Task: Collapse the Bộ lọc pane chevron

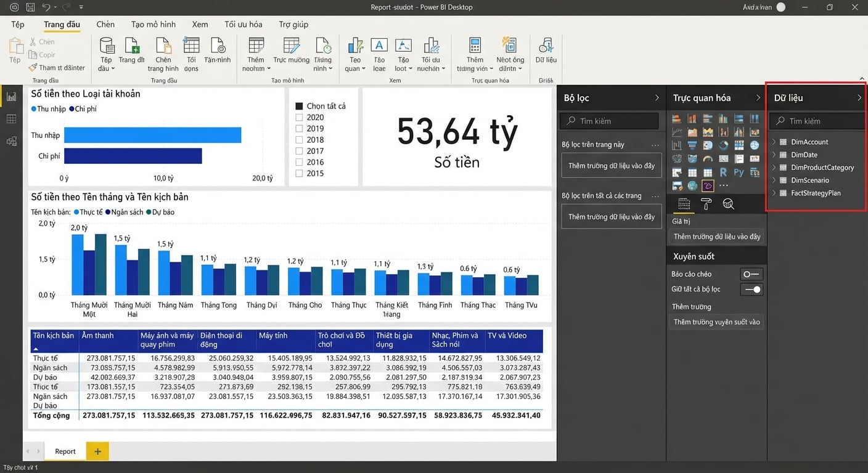Action: tap(657, 97)
